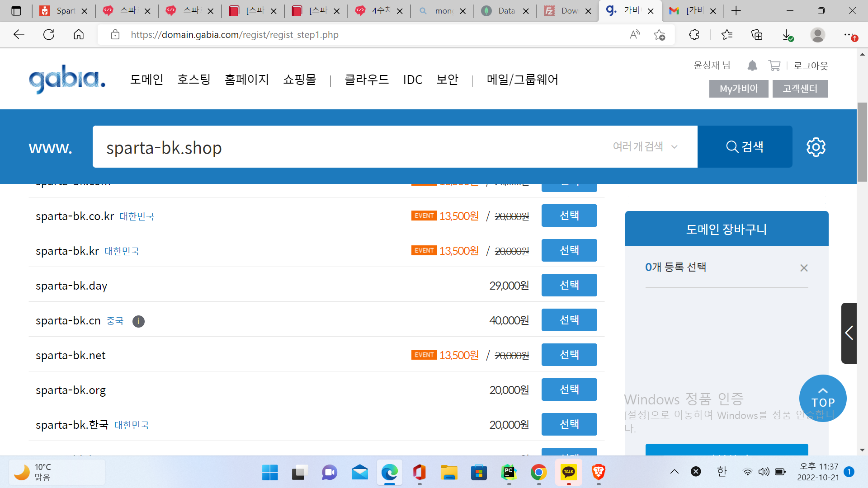Open My가비아 page
This screenshot has height=488, width=868.
739,89
